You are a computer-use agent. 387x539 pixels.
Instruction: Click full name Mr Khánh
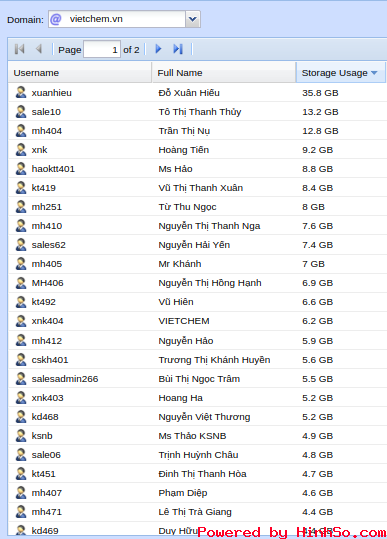(180, 264)
